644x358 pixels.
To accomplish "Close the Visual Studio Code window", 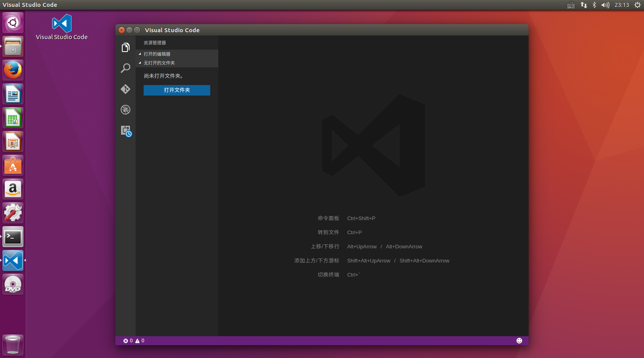I will click(122, 30).
